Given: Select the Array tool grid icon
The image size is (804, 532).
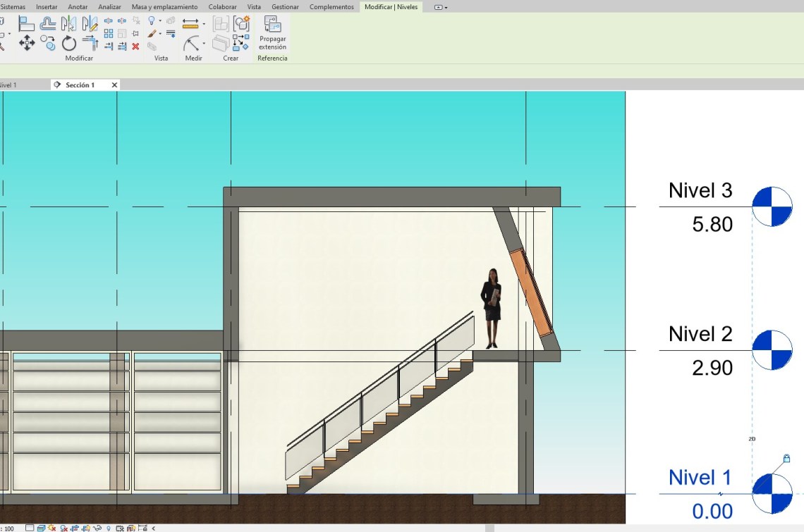Looking at the screenshot, I should tap(109, 33).
